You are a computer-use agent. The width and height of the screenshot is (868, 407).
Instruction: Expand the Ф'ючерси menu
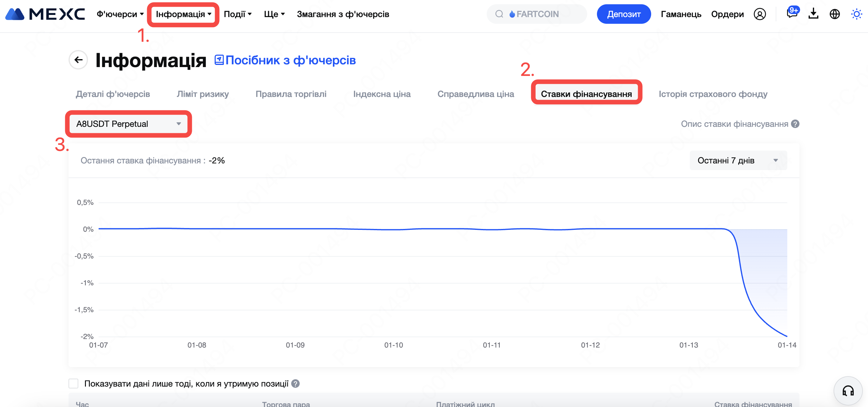coord(120,14)
